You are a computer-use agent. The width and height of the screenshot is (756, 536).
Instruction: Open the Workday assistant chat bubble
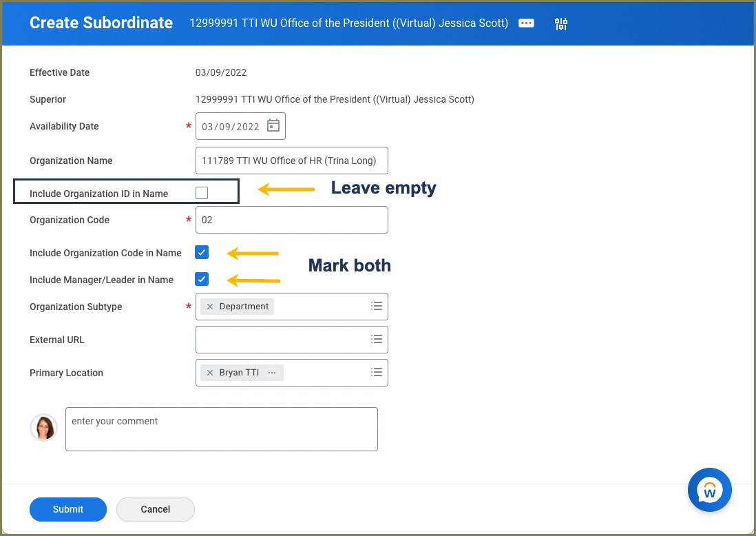pyautogui.click(x=709, y=490)
